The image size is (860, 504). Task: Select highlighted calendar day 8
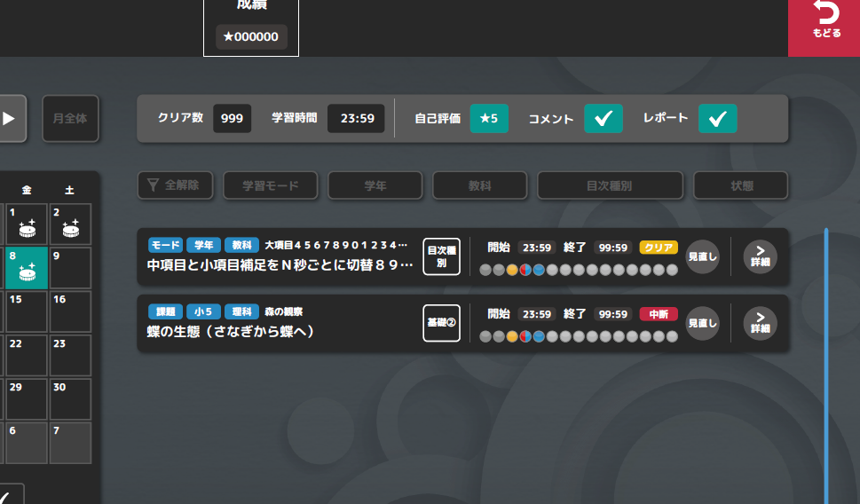point(27,268)
